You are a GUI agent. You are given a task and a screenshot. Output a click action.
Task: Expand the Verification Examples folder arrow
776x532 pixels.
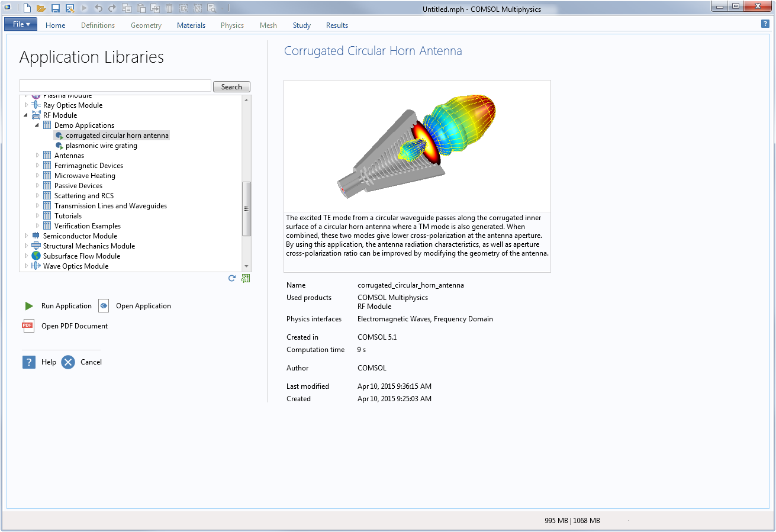point(37,226)
